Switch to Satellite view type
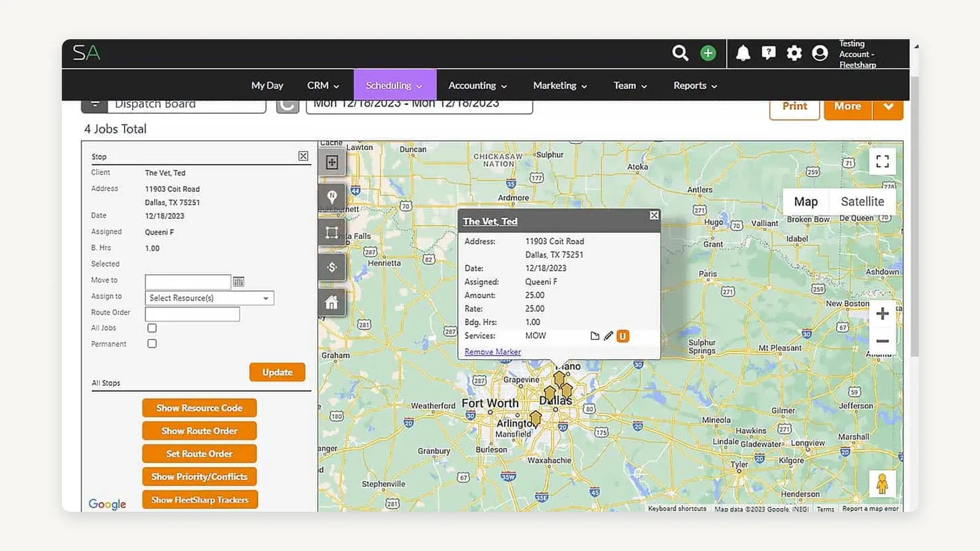Viewport: 980px width, 551px height. 862,201
